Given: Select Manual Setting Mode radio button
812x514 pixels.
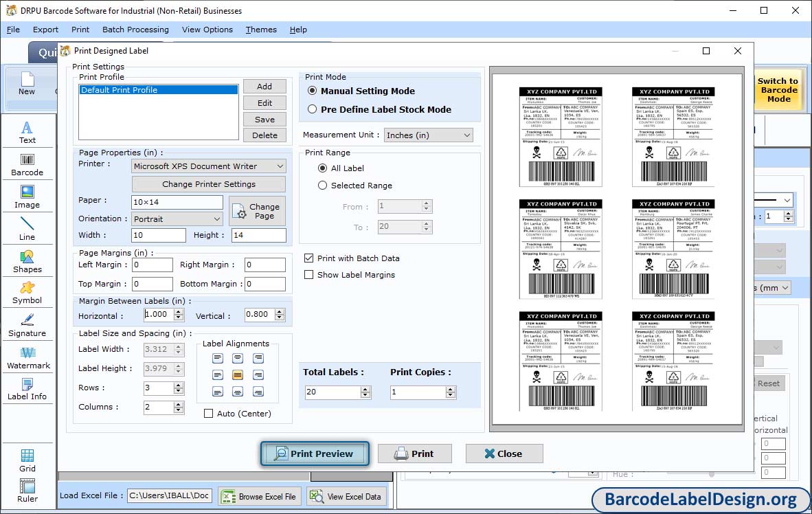Looking at the screenshot, I should click(313, 91).
